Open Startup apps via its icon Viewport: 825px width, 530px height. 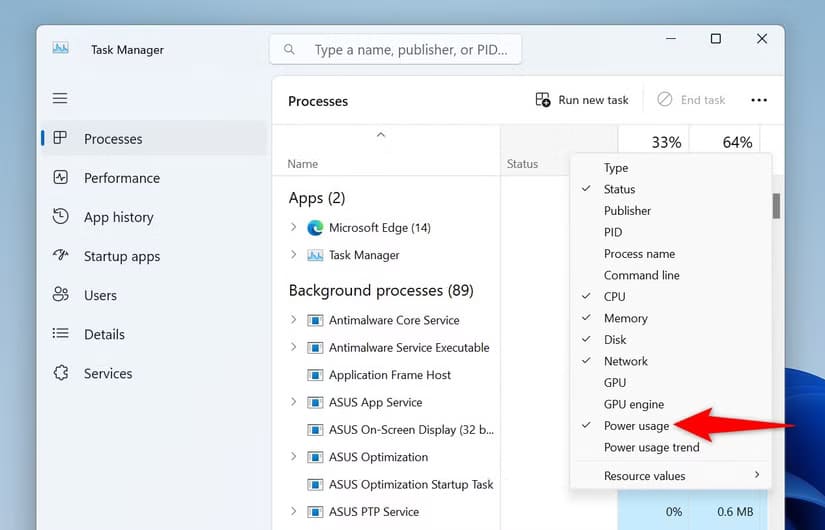point(61,256)
